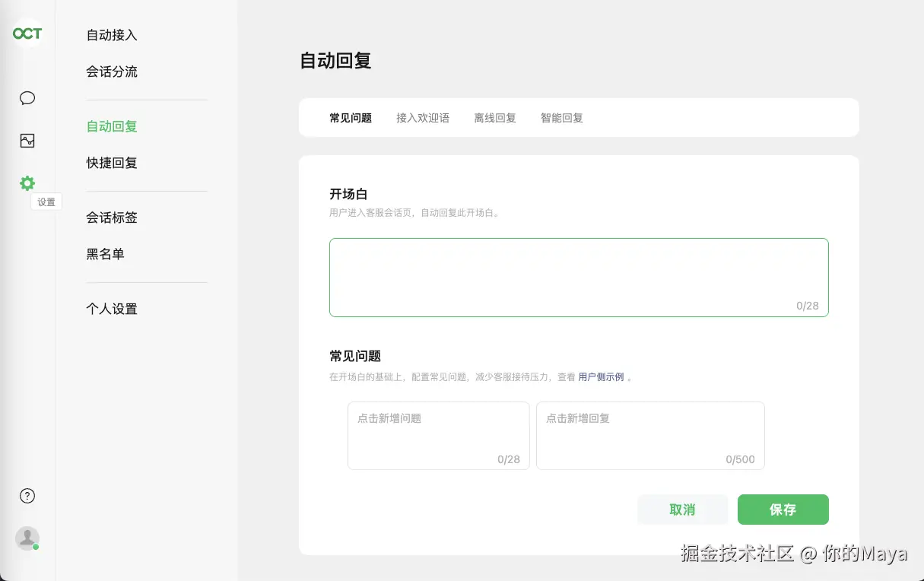Focus the 开场白 text area

579,278
